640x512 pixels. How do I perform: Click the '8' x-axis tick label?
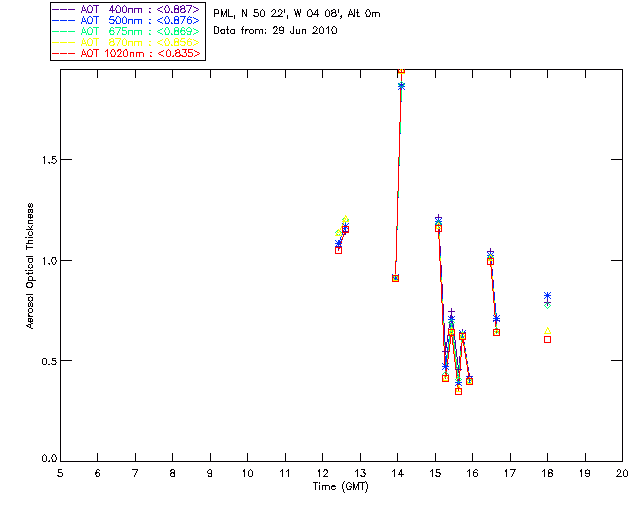pos(173,473)
